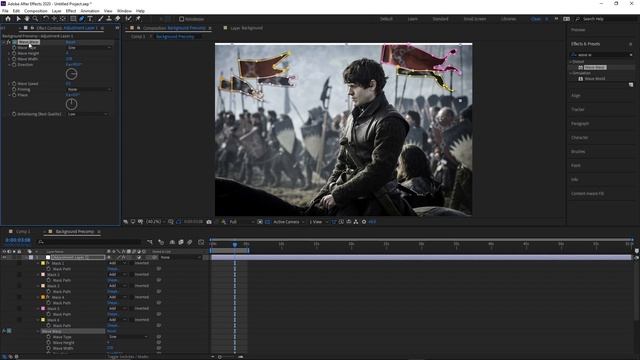The width and height of the screenshot is (640, 360).
Task: Select the Rotation tool
Action: coord(45,19)
